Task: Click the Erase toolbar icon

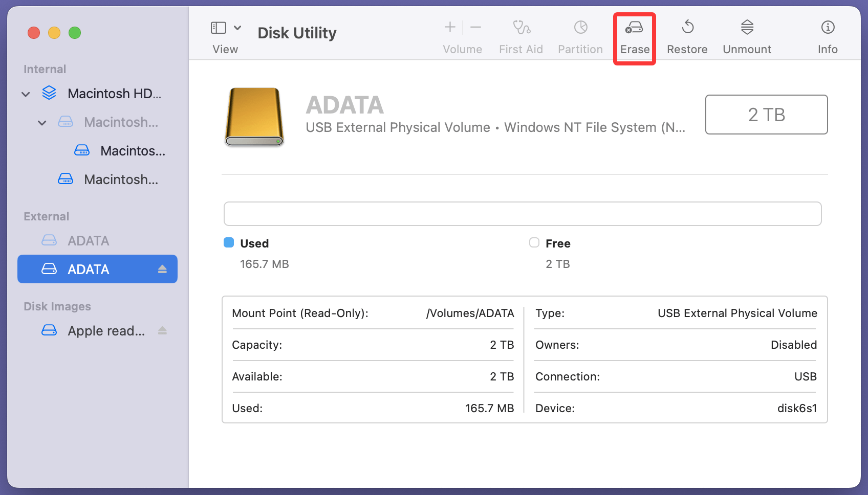Action: point(634,36)
